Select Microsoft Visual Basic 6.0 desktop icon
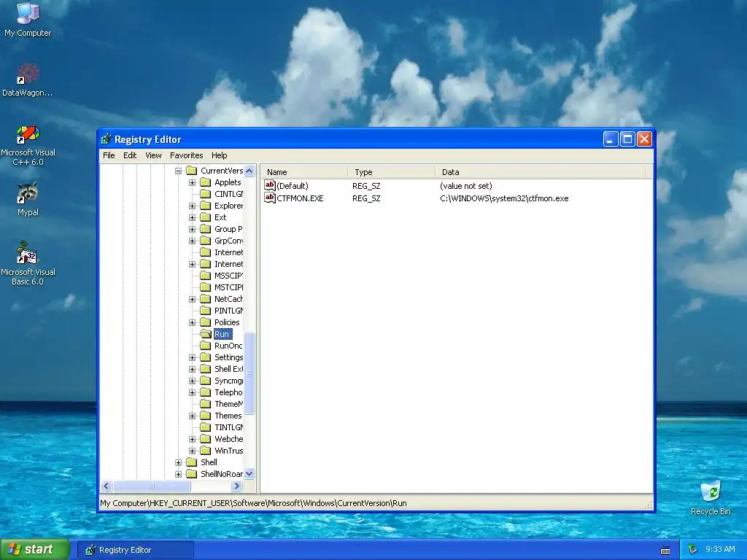 pyautogui.click(x=27, y=253)
